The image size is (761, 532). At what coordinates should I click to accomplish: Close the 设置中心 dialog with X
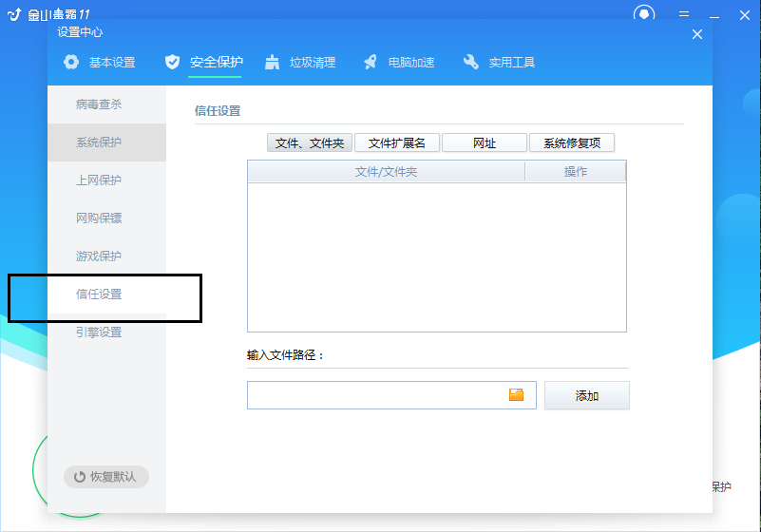[697, 34]
